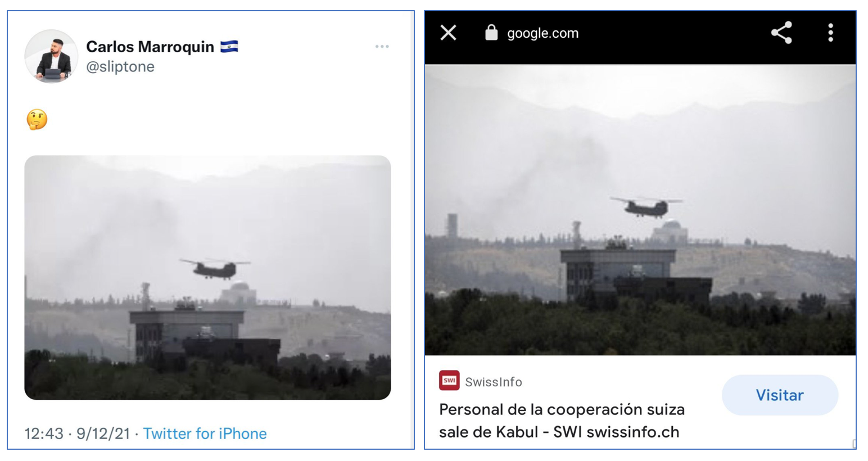Screen dimensions: 868x461
Task: Close the Google image viewer with X
Action: 448,33
